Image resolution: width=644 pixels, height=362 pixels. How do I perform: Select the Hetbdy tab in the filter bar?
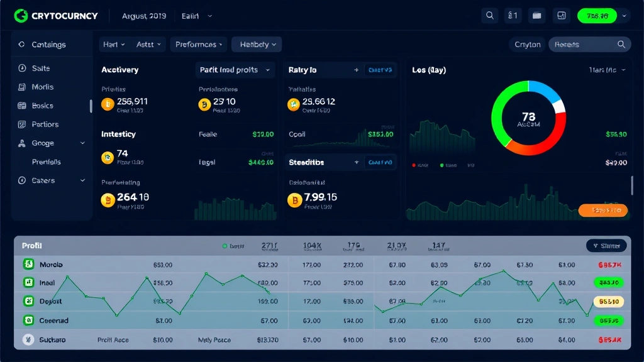[258, 44]
